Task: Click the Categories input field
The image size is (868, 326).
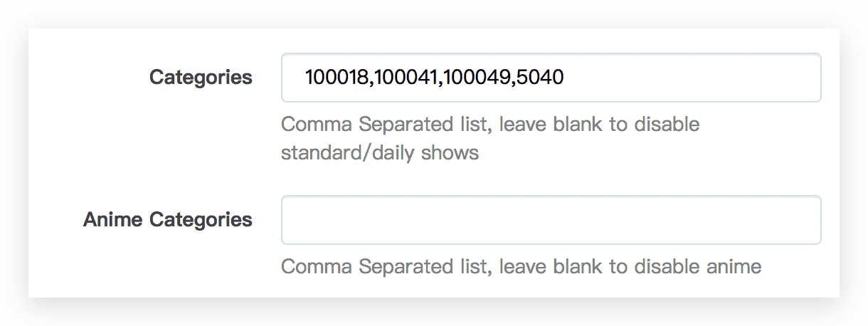Action: pos(551,78)
